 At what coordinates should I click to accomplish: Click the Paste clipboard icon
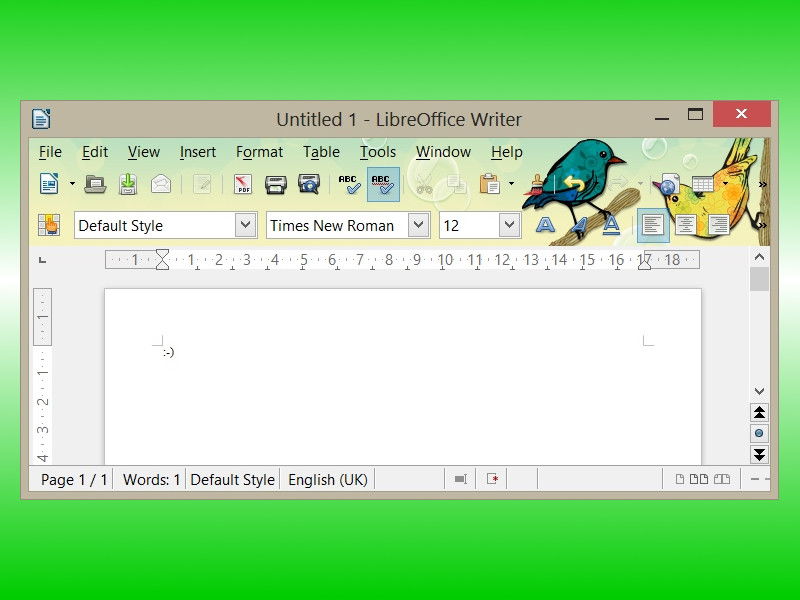pyautogui.click(x=490, y=184)
